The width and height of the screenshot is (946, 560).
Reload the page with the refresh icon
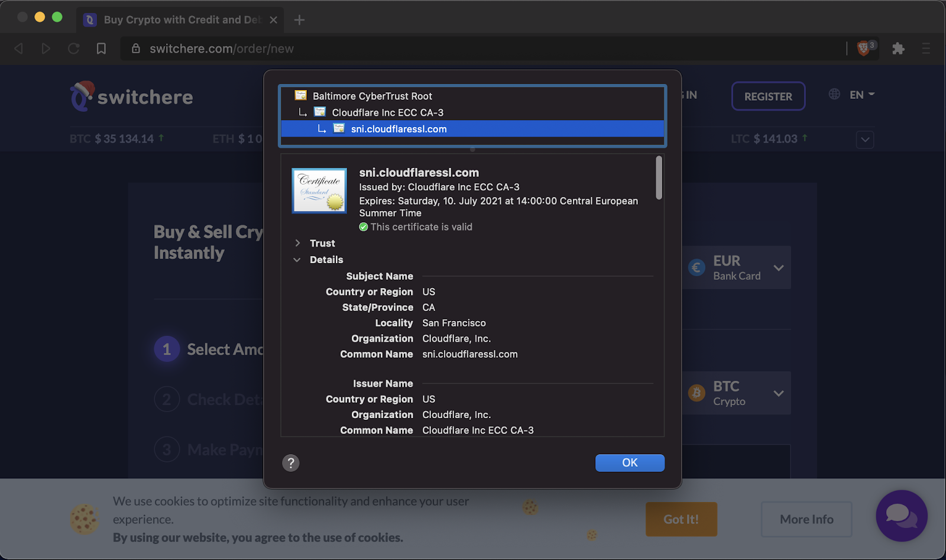[x=73, y=48]
